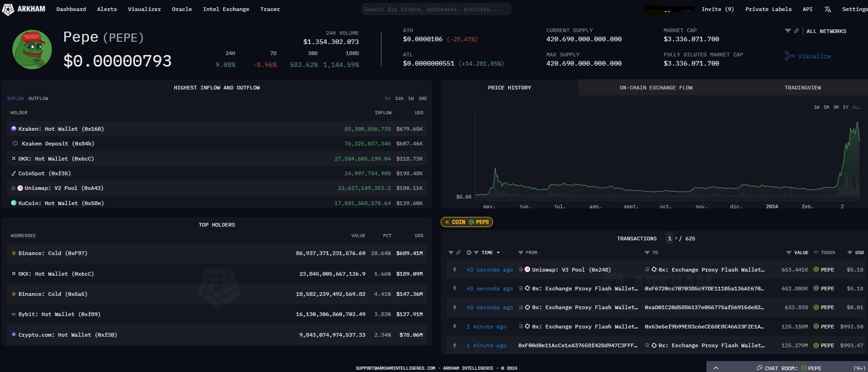Open Settings in top navigation

pos(855,9)
